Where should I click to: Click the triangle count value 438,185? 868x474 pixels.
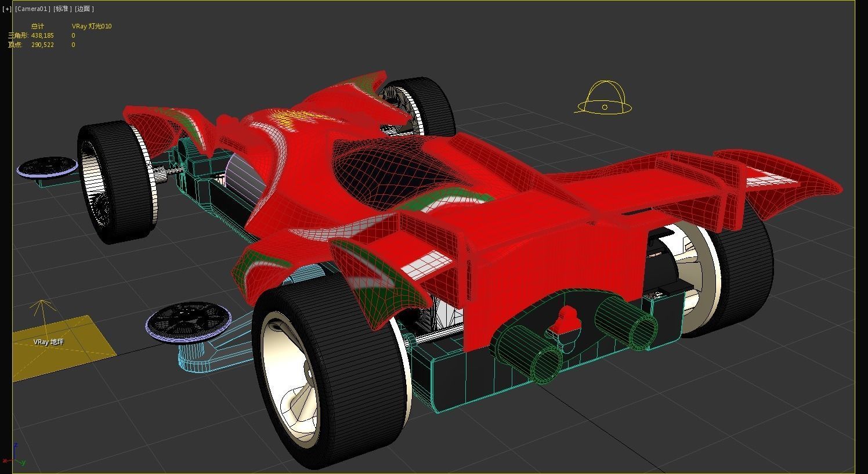pos(42,35)
